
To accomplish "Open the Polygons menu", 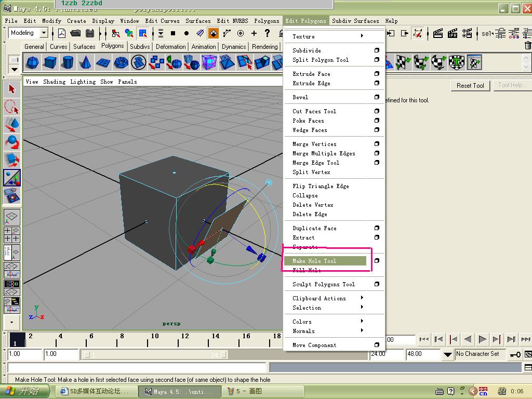I will [267, 21].
